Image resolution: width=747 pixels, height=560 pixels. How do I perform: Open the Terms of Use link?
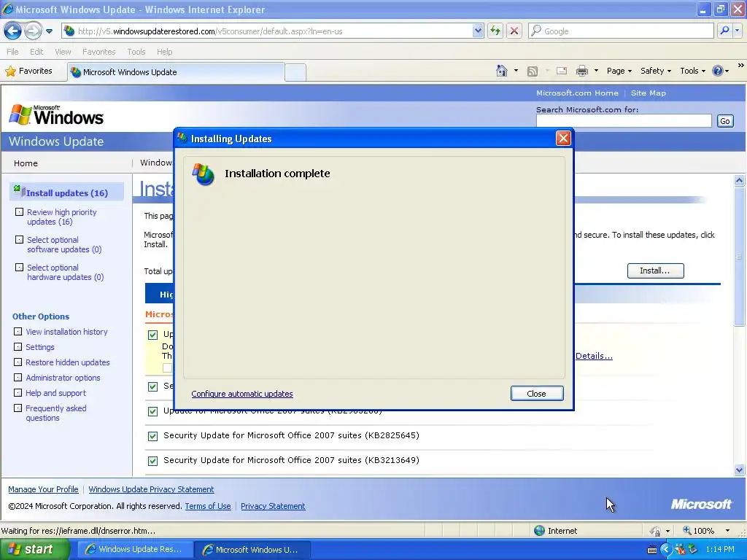tap(208, 506)
